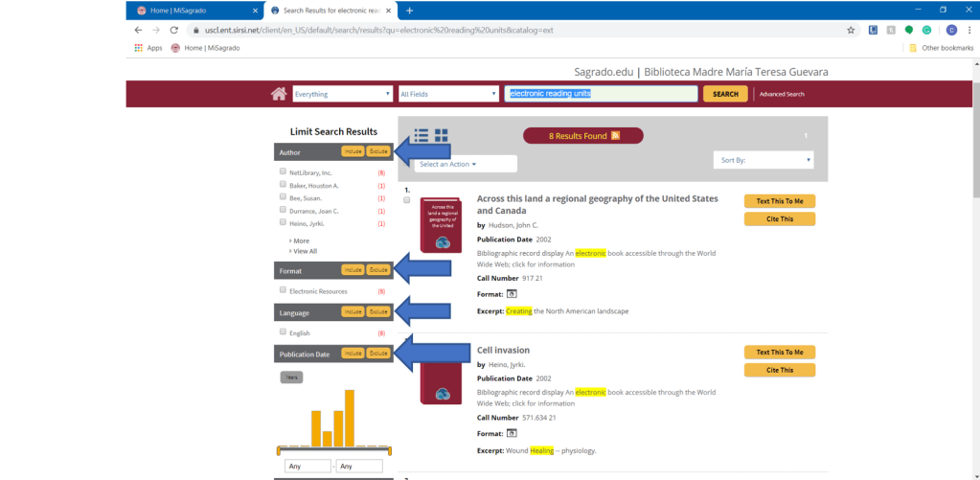This screenshot has width=980, height=480.
Task: Bookmark this page with star icon
Action: point(851,30)
